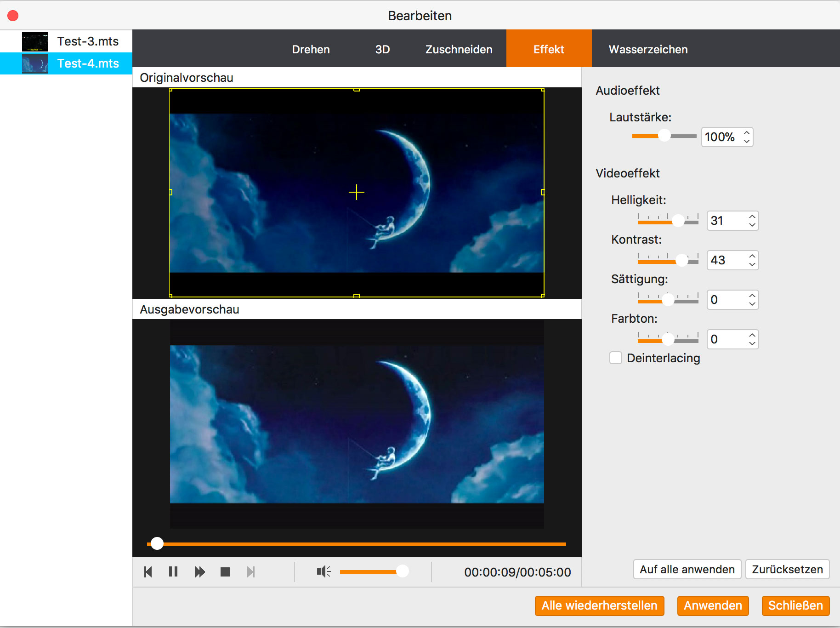This screenshot has width=840, height=628.
Task: Decrease Kontrast value with down arrow
Action: [752, 264]
